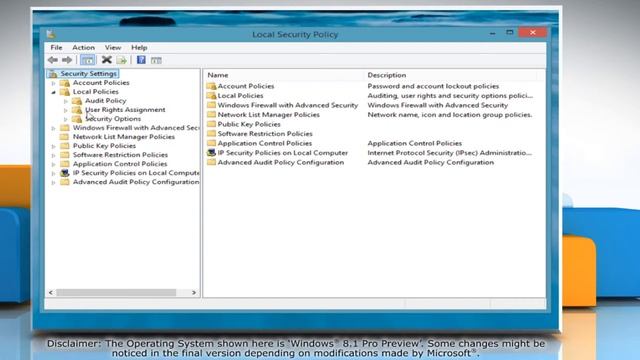Click 'Network name, icon and location group policies.' description

(x=450, y=115)
